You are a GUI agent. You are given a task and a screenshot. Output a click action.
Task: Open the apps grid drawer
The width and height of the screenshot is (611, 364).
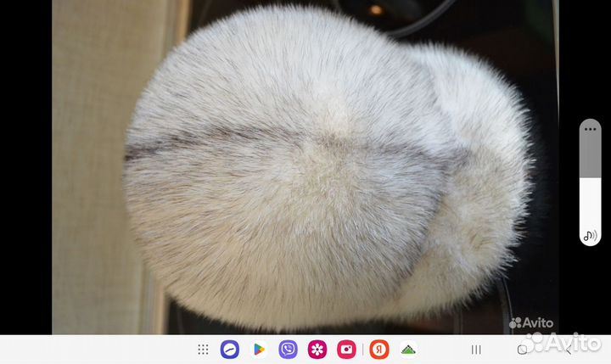tap(203, 350)
